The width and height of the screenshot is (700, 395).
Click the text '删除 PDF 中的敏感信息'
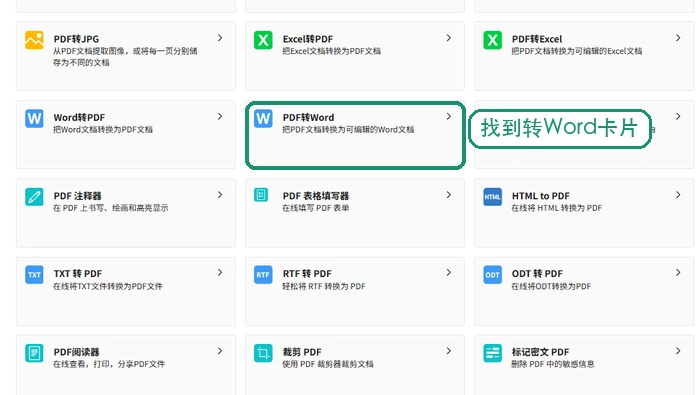(553, 364)
